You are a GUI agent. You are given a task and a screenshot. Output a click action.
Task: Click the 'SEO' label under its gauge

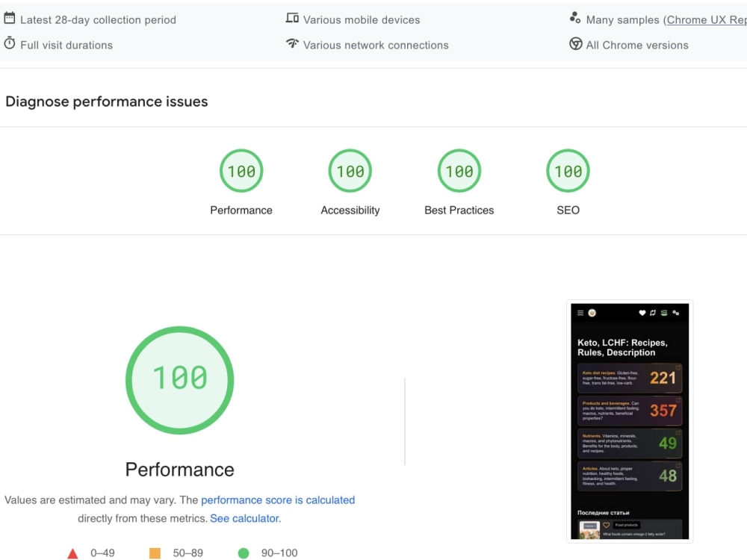click(x=568, y=211)
